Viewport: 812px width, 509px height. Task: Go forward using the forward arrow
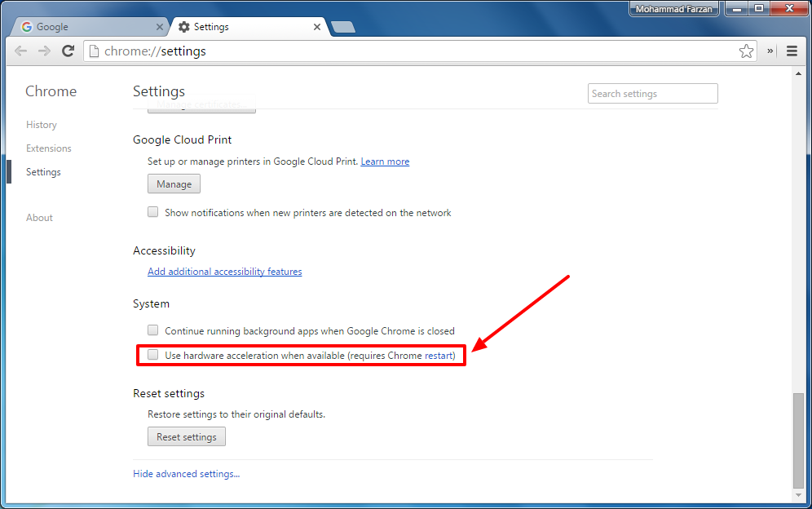click(45, 51)
